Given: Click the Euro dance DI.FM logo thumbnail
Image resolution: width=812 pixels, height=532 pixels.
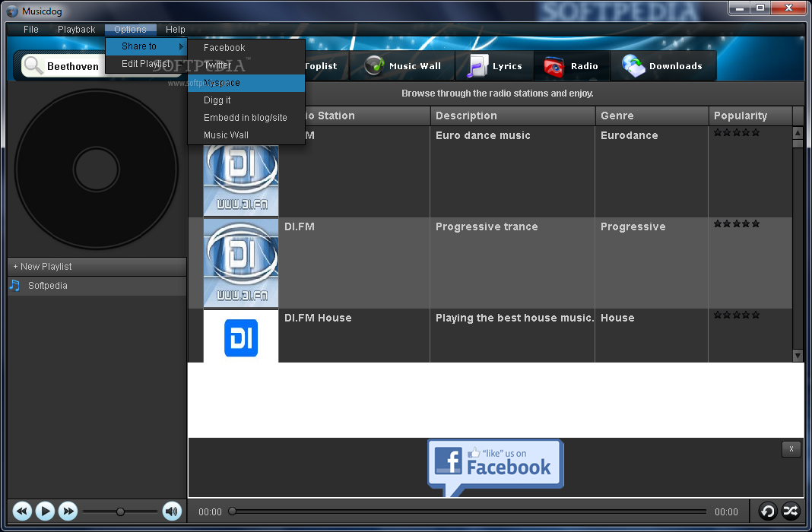Looking at the screenshot, I should pos(241,180).
